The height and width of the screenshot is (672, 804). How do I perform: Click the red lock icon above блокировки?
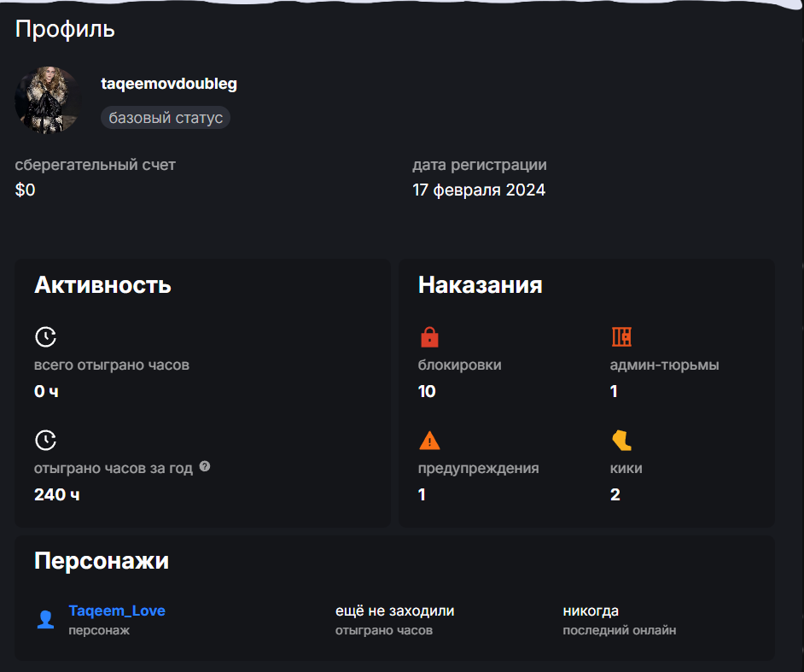pos(429,337)
